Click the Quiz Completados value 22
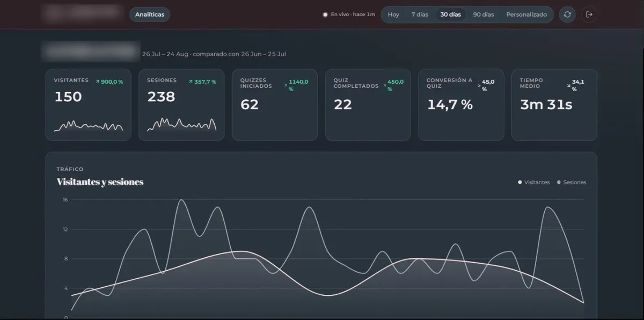This screenshot has width=644, height=320. (x=343, y=105)
